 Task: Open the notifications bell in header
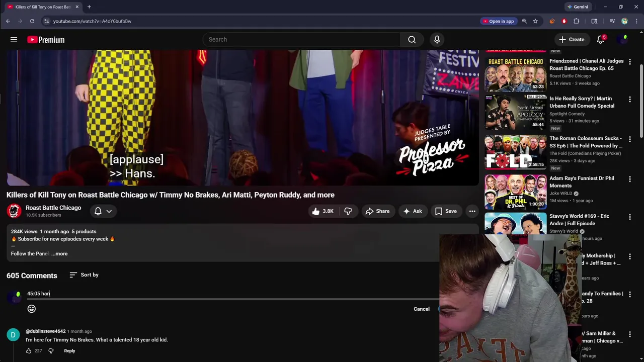601,40
